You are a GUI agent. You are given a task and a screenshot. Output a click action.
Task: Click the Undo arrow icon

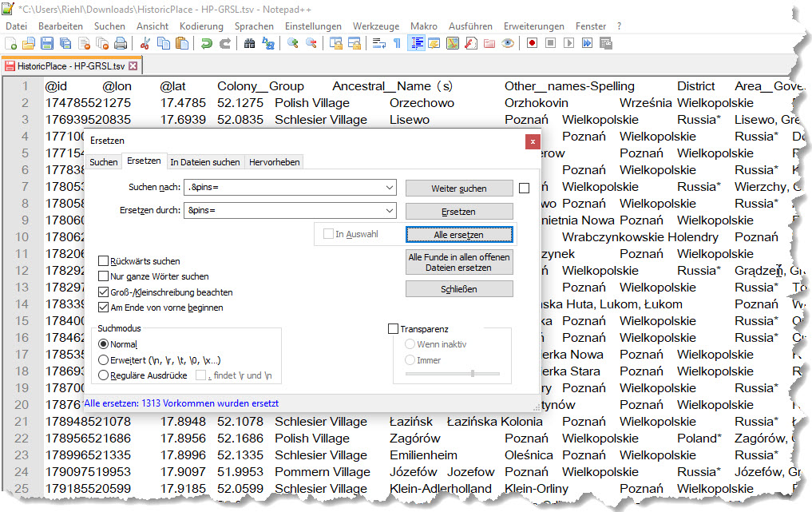tap(207, 43)
